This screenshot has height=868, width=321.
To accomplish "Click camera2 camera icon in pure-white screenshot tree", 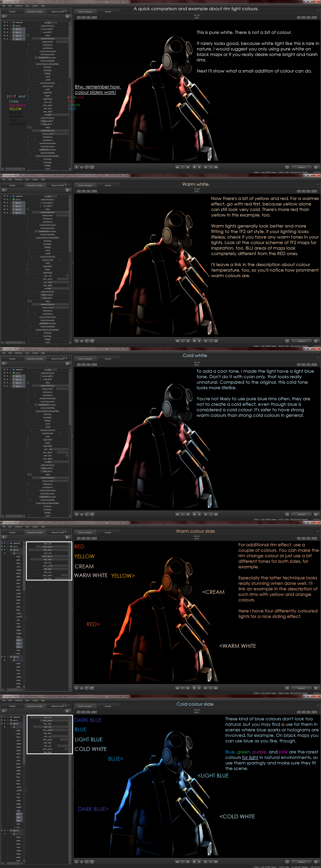I will (14, 22).
